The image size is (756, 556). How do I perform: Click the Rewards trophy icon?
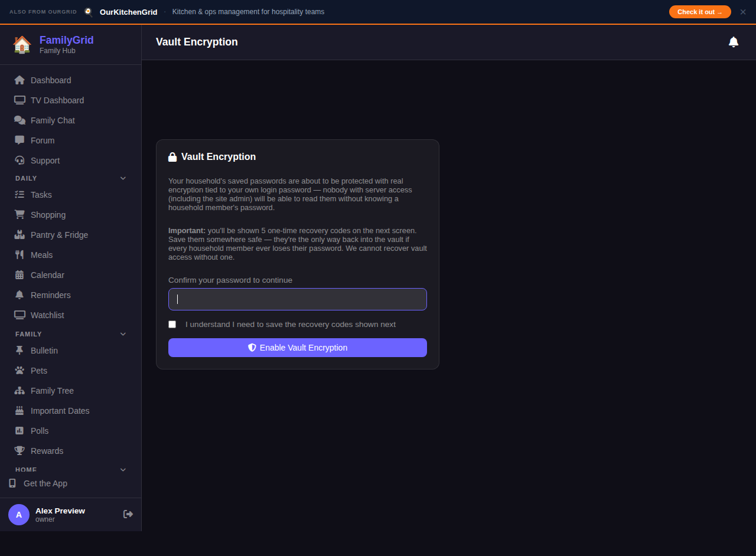click(19, 451)
